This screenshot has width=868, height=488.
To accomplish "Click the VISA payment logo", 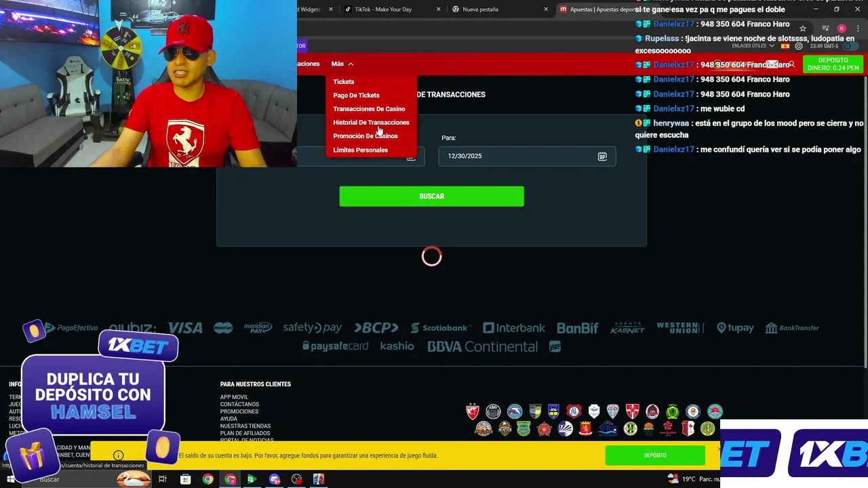I will pos(185,328).
